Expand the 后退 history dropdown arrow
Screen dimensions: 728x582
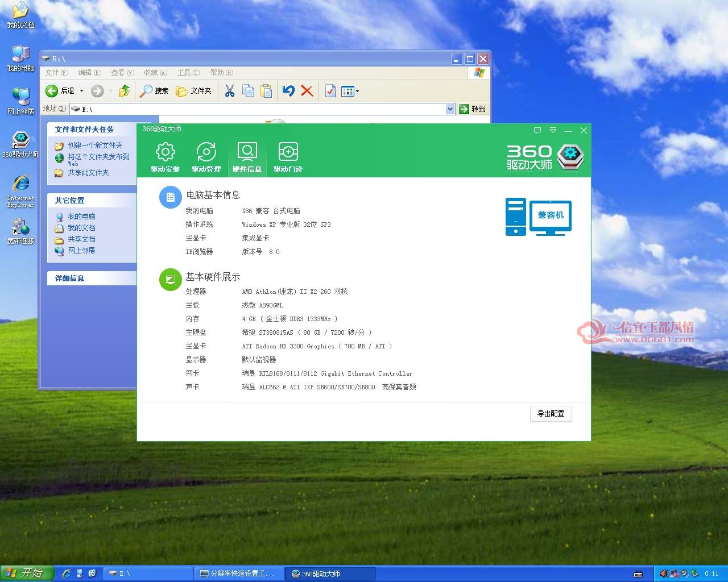pos(81,91)
